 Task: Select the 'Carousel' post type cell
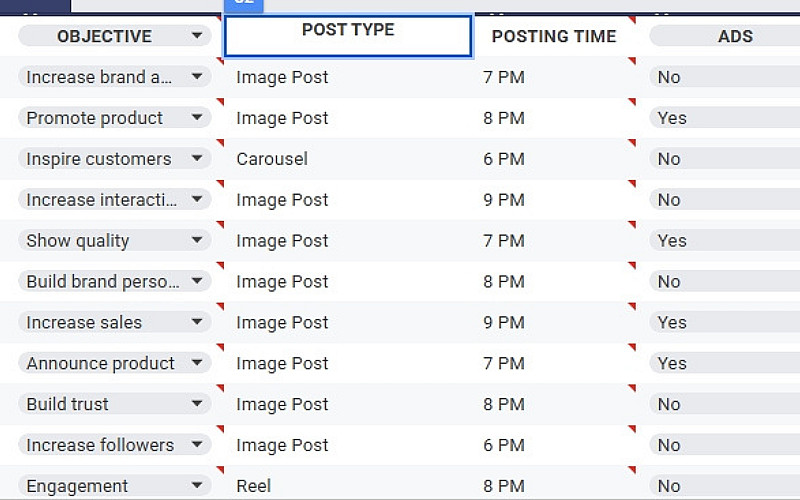tap(272, 159)
